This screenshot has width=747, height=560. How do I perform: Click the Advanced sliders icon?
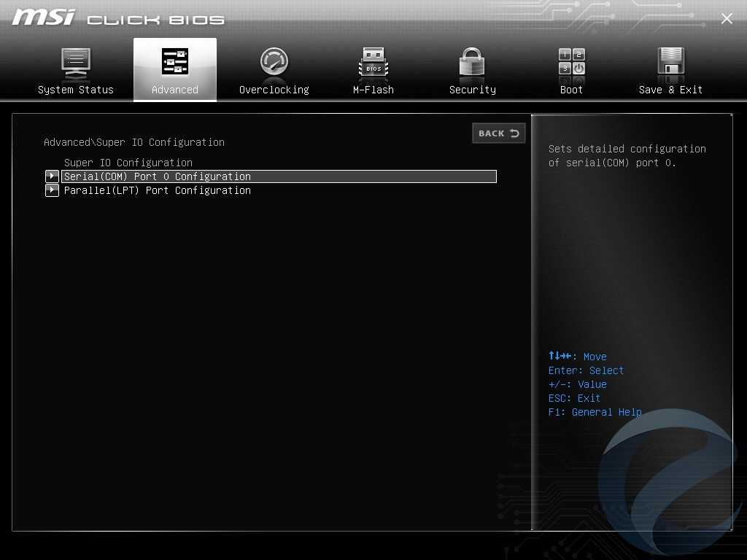pos(175,62)
